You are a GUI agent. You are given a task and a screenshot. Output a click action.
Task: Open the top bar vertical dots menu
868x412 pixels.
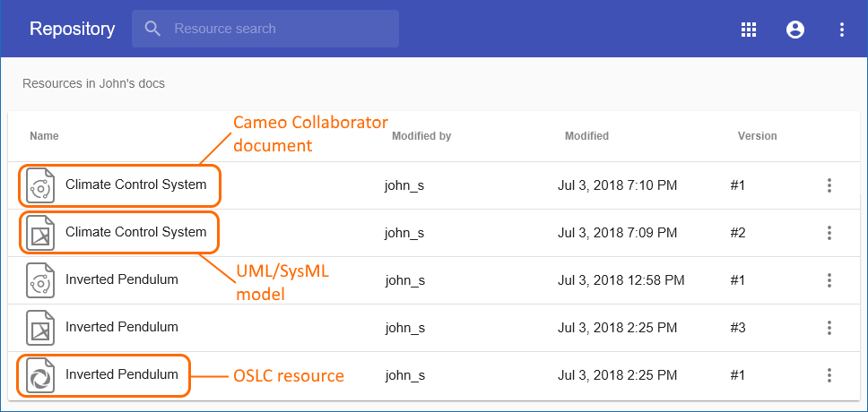point(842,30)
